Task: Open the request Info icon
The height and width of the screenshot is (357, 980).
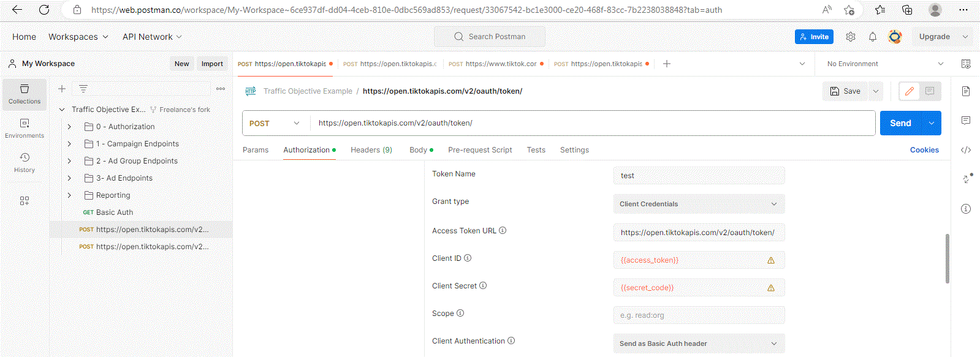Action: tap(966, 209)
